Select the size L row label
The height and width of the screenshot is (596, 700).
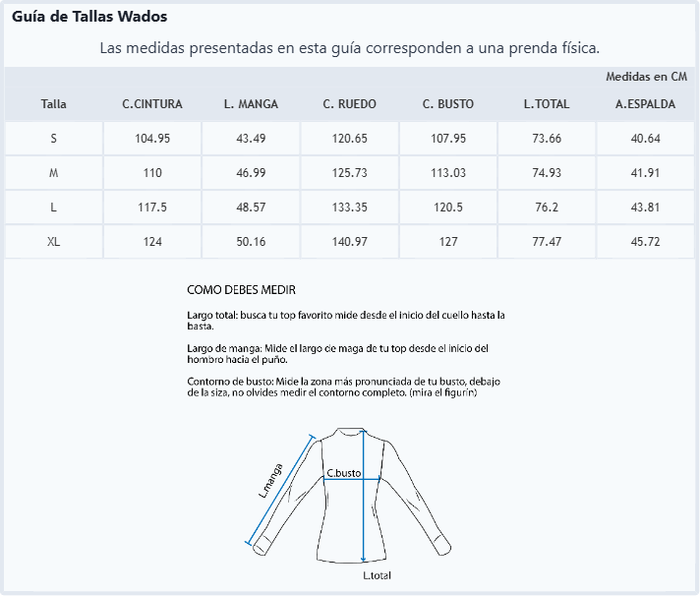click(x=53, y=208)
